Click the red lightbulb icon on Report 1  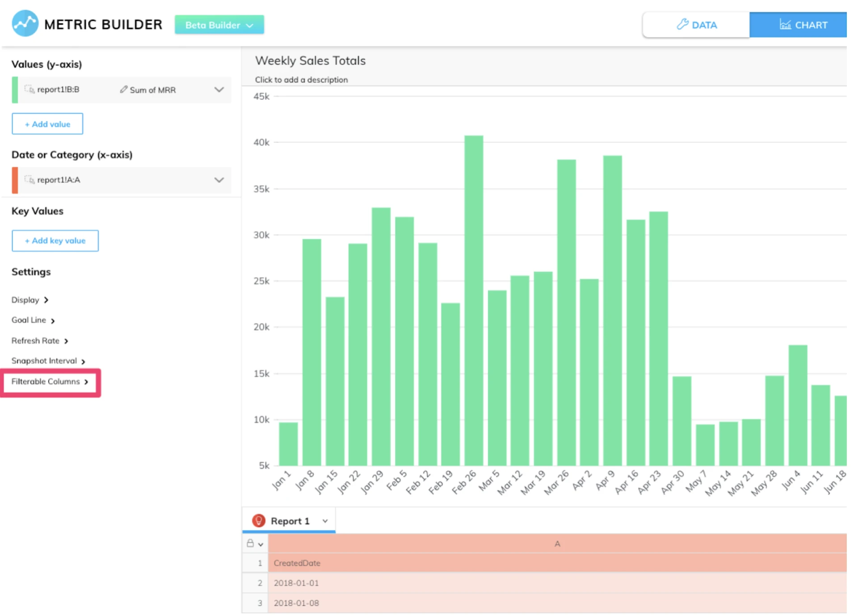click(259, 521)
